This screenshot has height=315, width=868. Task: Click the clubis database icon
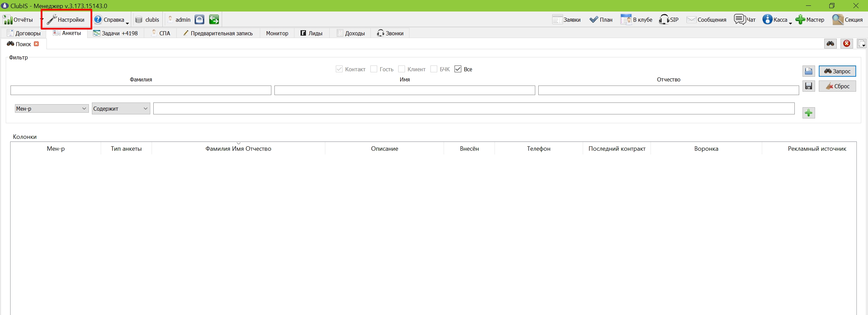tap(139, 20)
